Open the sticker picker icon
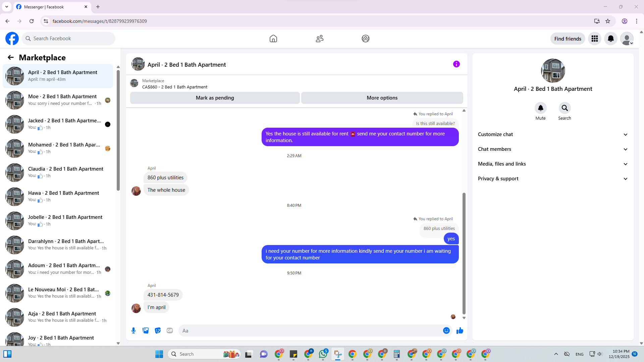This screenshot has width=644, height=362. tap(158, 330)
